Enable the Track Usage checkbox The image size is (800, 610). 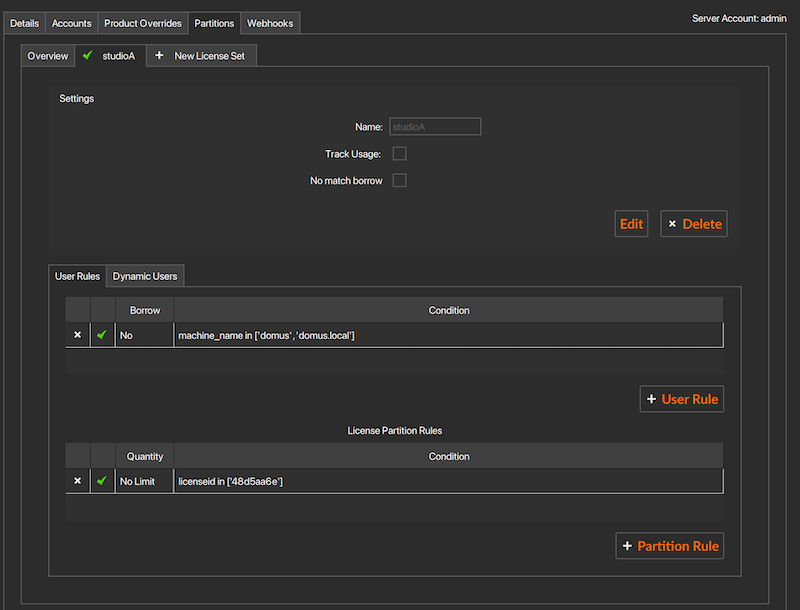click(x=399, y=154)
